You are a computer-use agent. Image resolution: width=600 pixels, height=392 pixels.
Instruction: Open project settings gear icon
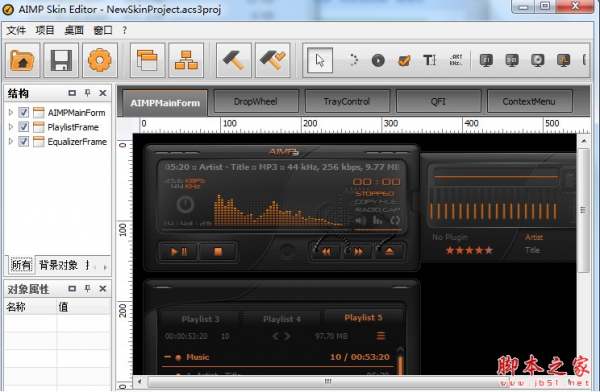(x=99, y=60)
